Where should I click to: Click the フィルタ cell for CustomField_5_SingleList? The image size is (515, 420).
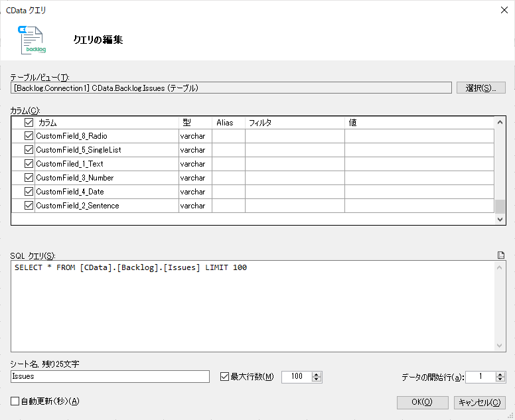tap(295, 150)
